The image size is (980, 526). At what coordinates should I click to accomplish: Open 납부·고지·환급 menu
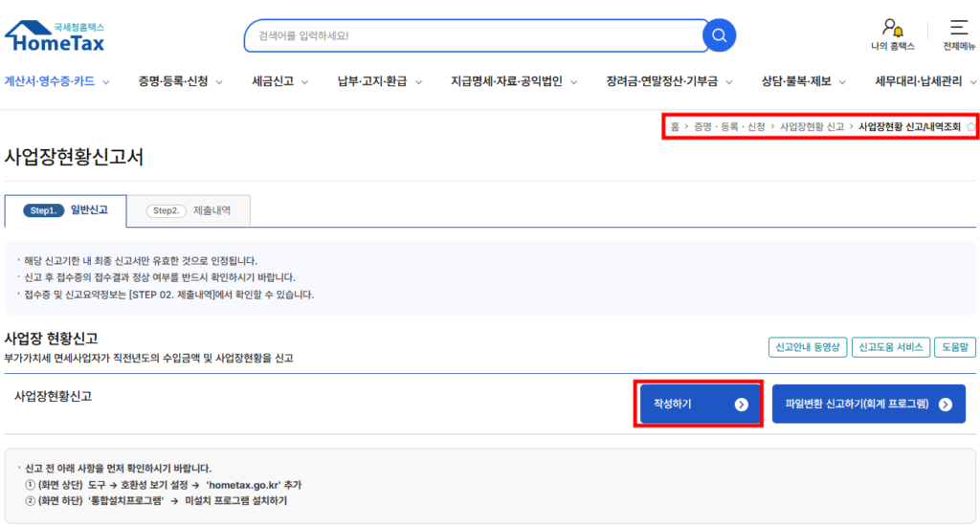(x=372, y=81)
